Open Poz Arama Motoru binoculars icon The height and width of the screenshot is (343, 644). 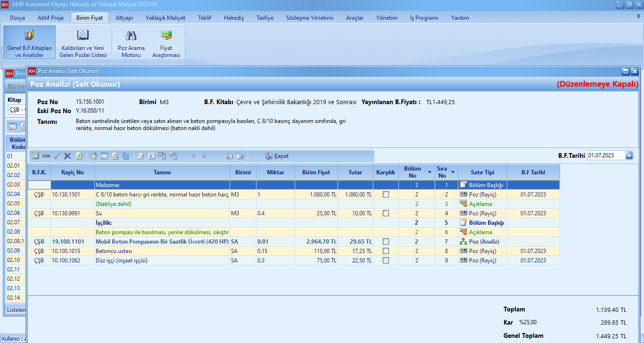tap(131, 36)
